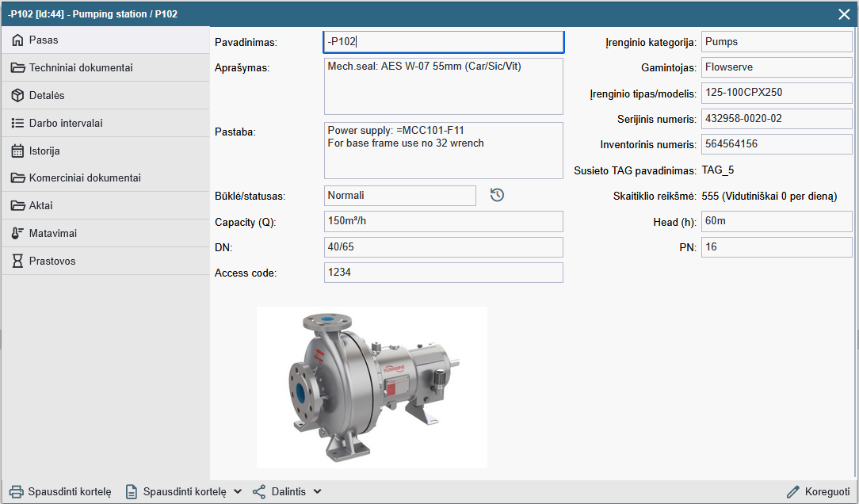Click the TAG_5 linked tag value
The image size is (859, 504).
click(718, 170)
